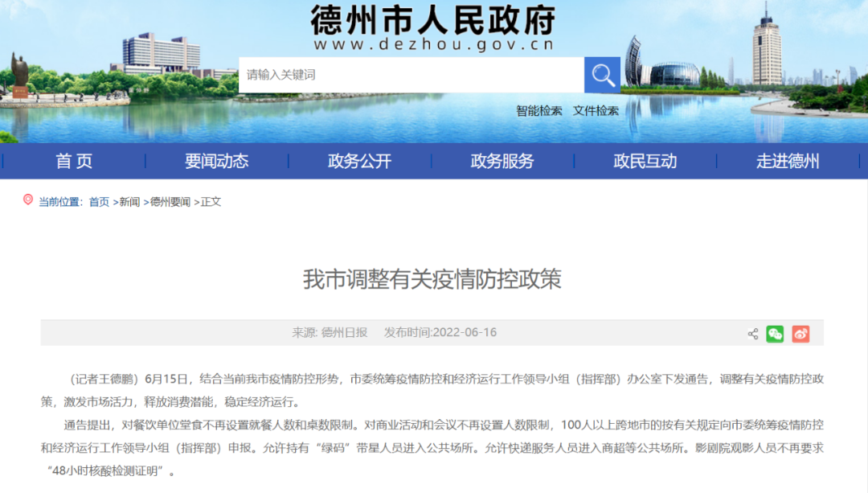The height and width of the screenshot is (493, 868).
Task: Click the WeChat share icon
Action: coord(775,333)
